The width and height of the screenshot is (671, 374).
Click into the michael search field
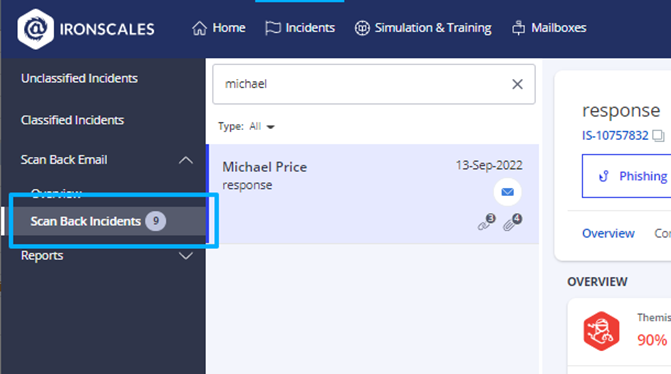(362, 84)
